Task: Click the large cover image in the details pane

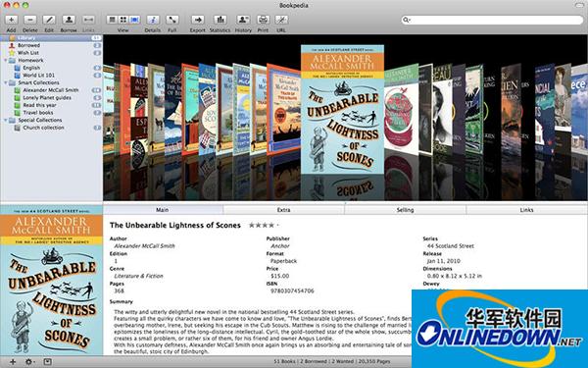Action: pyautogui.click(x=51, y=280)
